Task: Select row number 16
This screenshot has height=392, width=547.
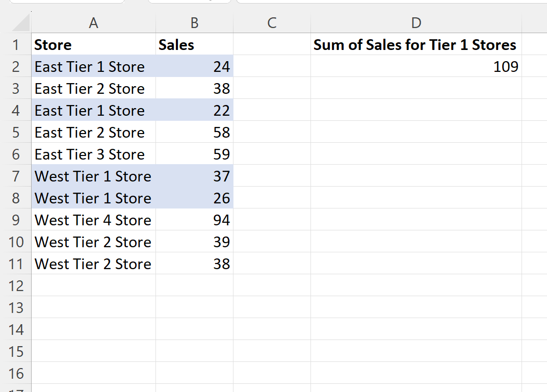Action: [17, 373]
